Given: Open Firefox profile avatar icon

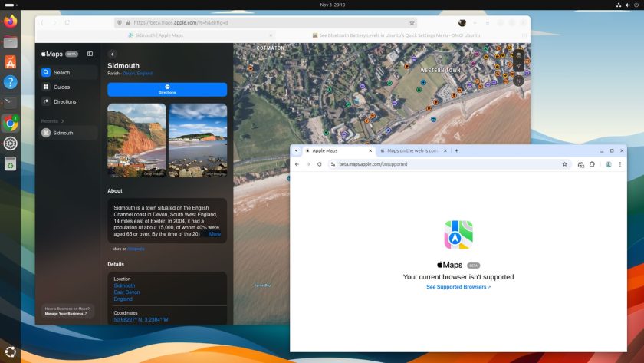Looking at the screenshot, I should pos(462,22).
